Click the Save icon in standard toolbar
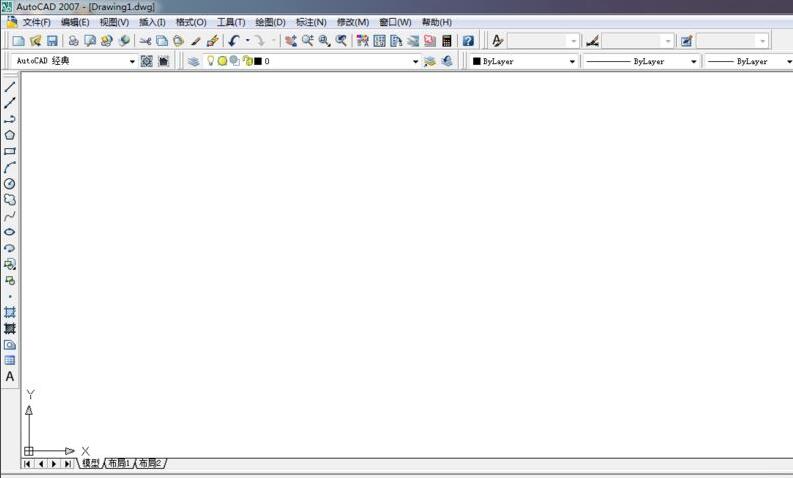 pyautogui.click(x=52, y=41)
